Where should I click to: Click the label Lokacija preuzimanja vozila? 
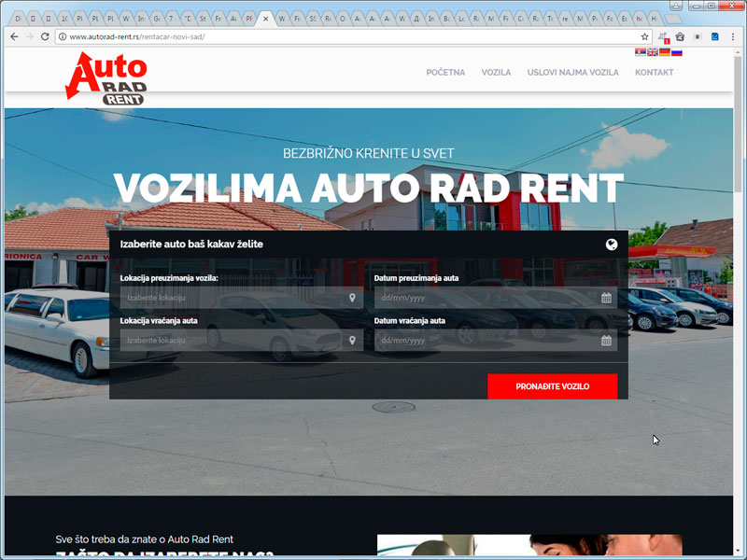point(169,278)
